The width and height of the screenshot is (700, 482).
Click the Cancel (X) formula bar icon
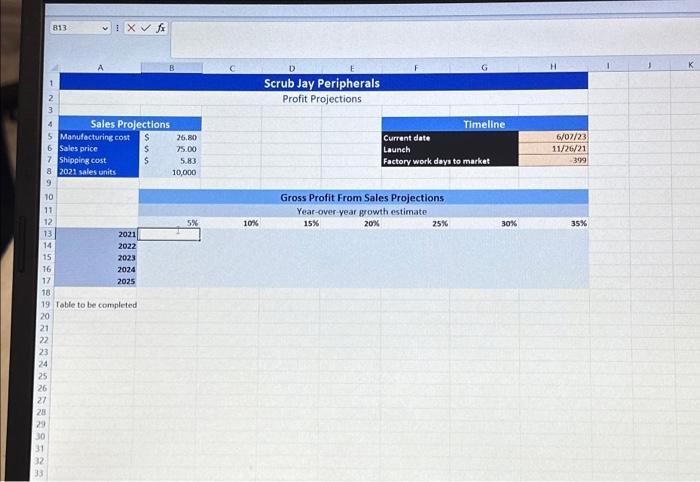pyautogui.click(x=131, y=28)
